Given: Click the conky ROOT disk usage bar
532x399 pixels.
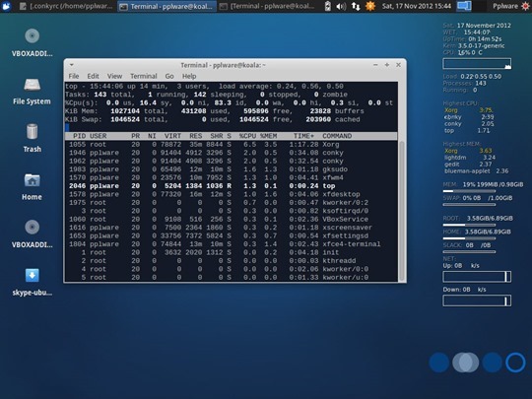Looking at the screenshot, I should pos(469,225).
